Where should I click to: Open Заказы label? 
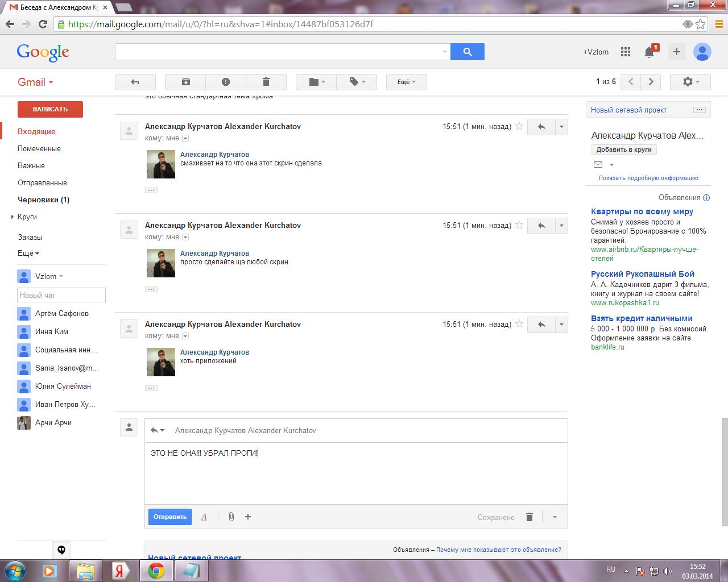coord(30,237)
